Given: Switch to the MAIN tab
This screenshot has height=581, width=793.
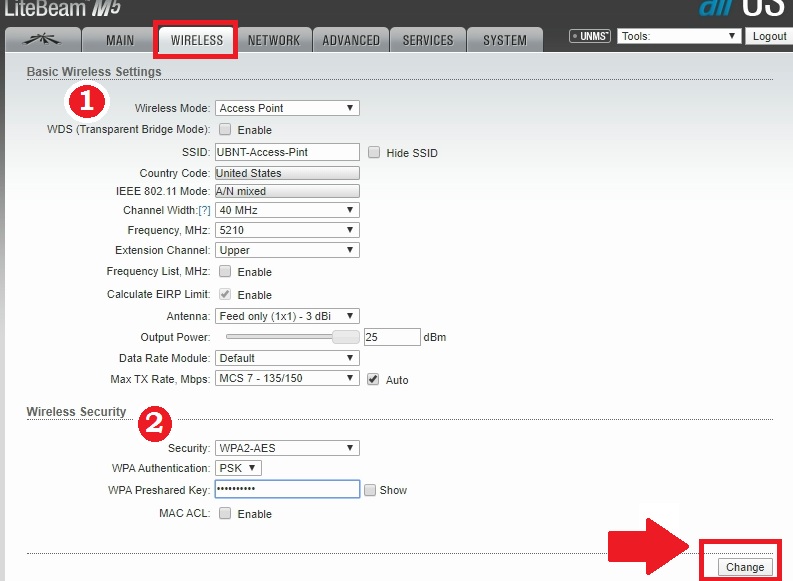Looking at the screenshot, I should click(x=120, y=40).
